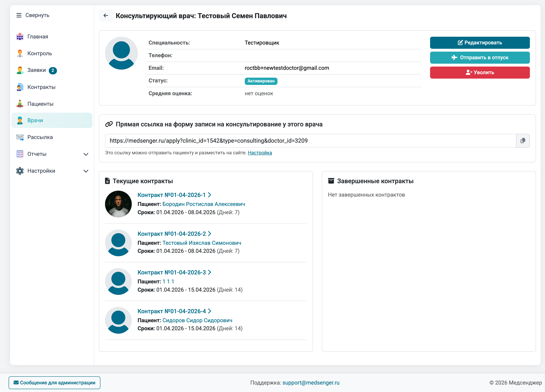
Task: Click the Настройки gear icon
Action: click(20, 171)
